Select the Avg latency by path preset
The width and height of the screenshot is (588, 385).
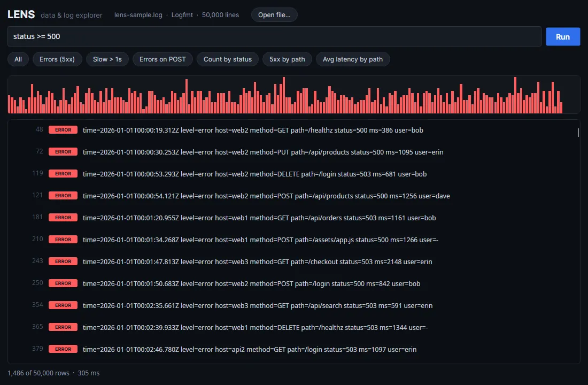coord(352,59)
